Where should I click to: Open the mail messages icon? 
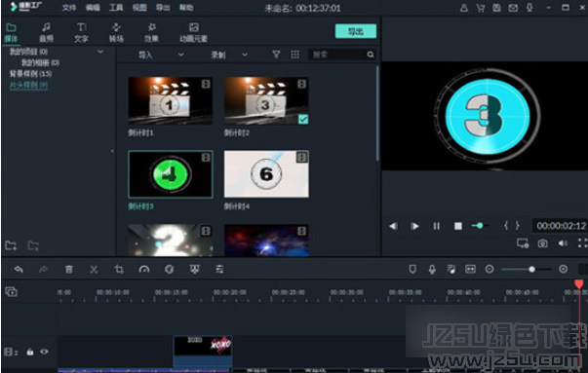(x=513, y=8)
